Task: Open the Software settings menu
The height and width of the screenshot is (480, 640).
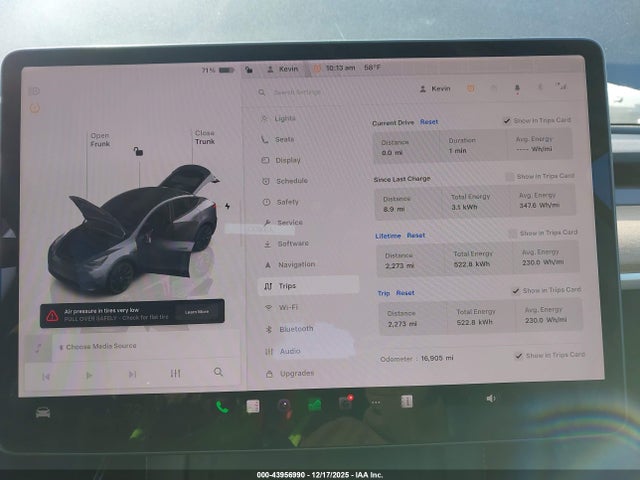Action: [286, 244]
